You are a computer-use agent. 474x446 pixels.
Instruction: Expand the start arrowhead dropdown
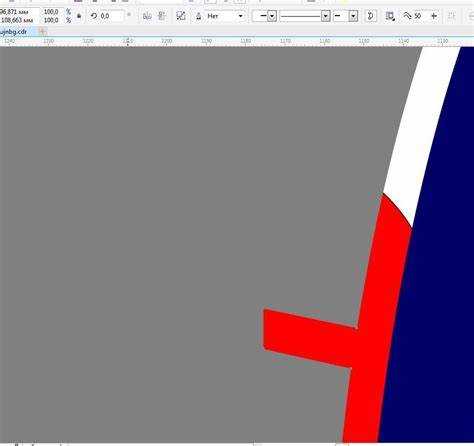click(272, 16)
